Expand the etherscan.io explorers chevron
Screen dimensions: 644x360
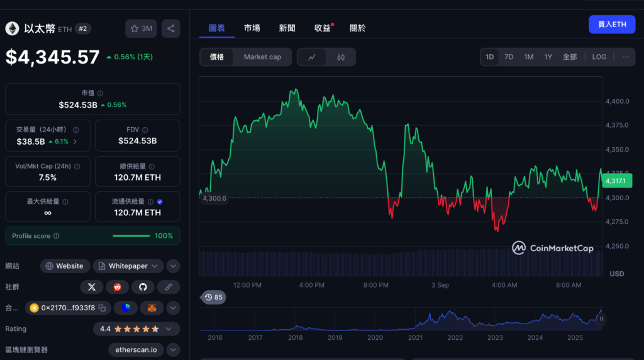coord(174,350)
